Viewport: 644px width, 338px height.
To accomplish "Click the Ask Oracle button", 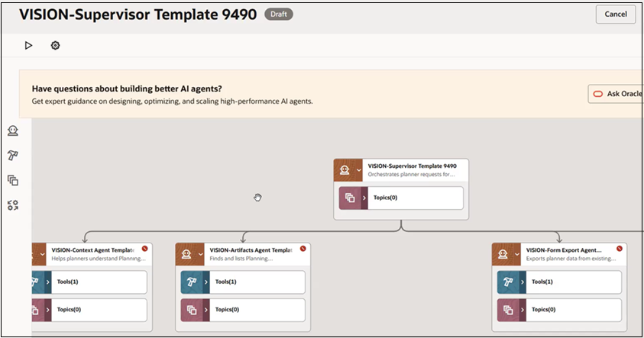I will [x=616, y=94].
